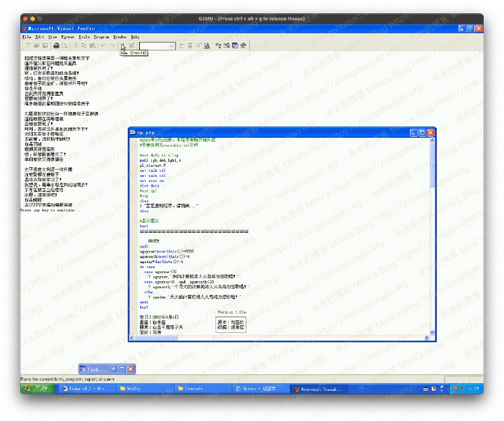Switch to the Update Notepad taskbar button

pyautogui.click(x=261, y=388)
